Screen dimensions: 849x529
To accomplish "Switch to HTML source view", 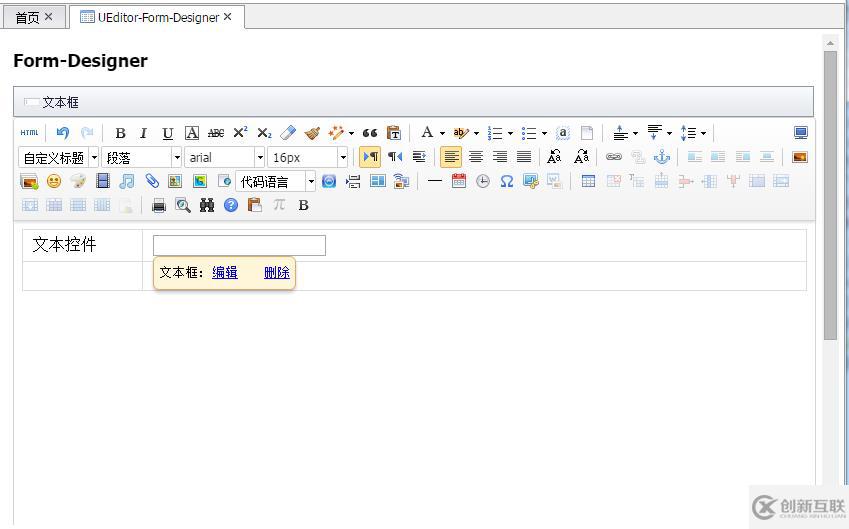I will 29,133.
